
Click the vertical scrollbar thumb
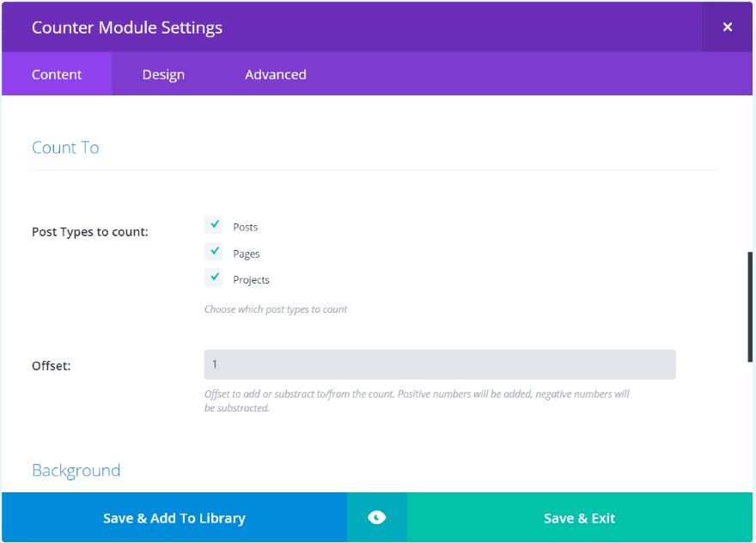click(x=750, y=307)
